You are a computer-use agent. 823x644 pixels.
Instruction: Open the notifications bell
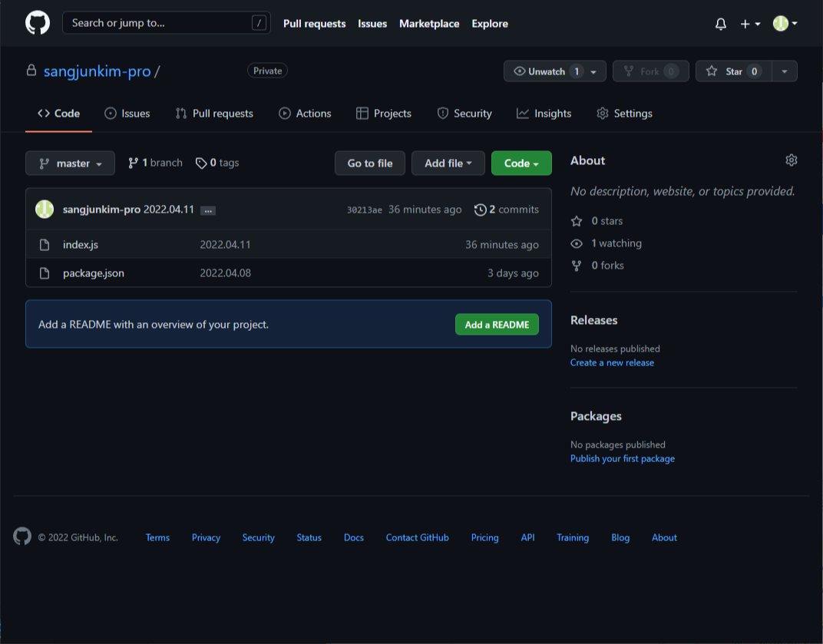(721, 24)
